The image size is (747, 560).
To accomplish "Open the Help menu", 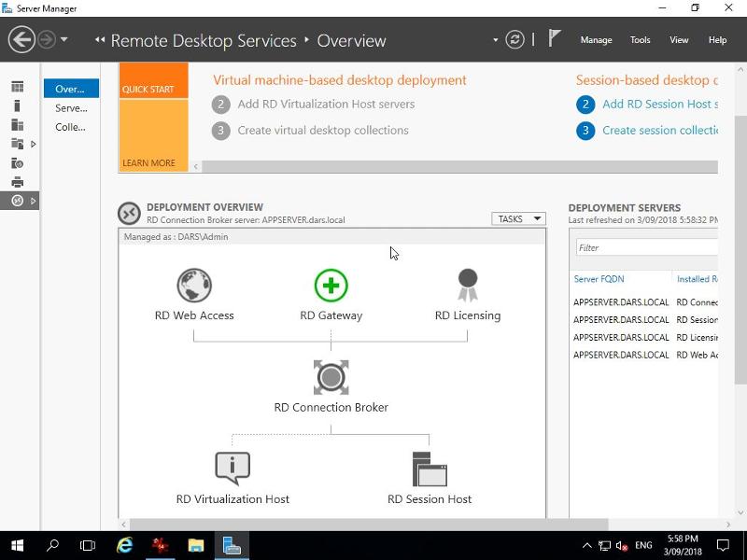I will 717,40.
